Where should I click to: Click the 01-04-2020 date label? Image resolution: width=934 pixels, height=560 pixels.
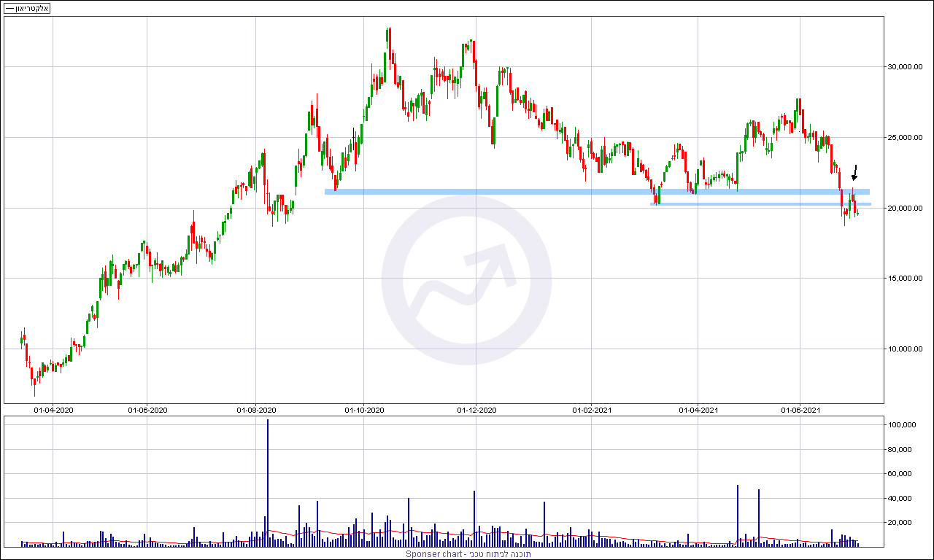[53, 411]
